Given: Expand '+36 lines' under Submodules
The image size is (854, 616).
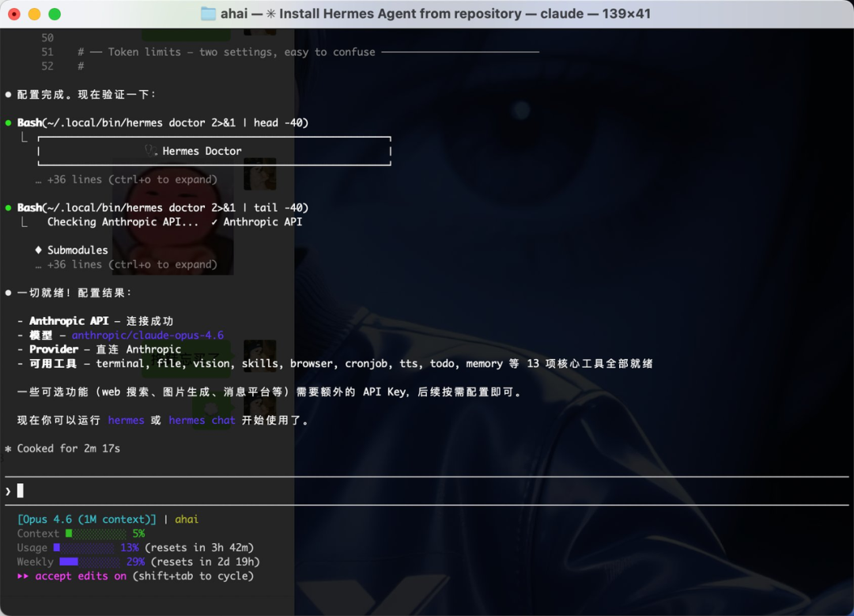Looking at the screenshot, I should pos(127,265).
